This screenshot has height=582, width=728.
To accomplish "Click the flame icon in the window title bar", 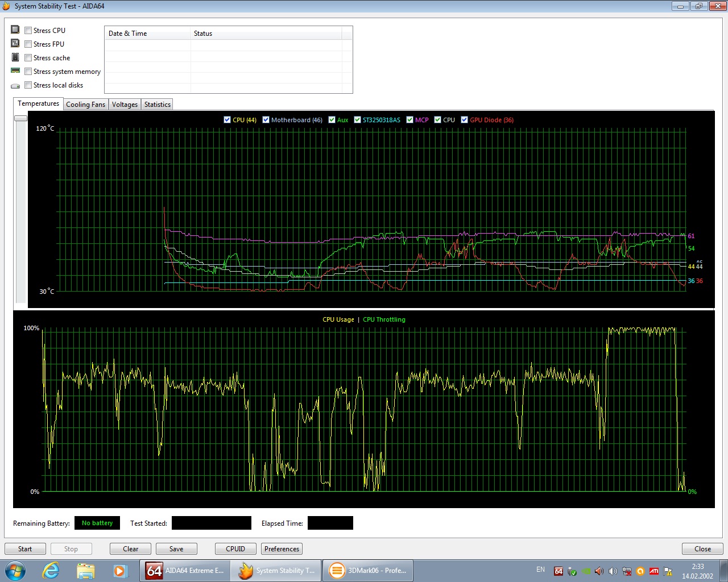I will click(6, 6).
